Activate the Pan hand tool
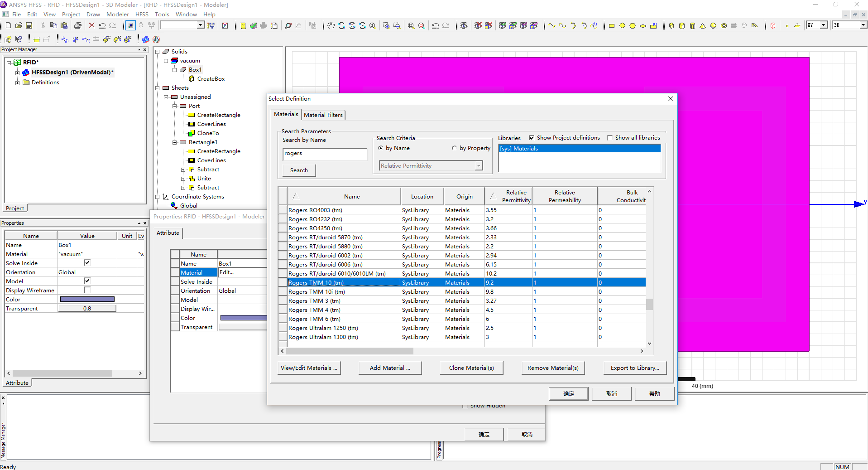The height and width of the screenshot is (470, 868). pyautogui.click(x=331, y=26)
